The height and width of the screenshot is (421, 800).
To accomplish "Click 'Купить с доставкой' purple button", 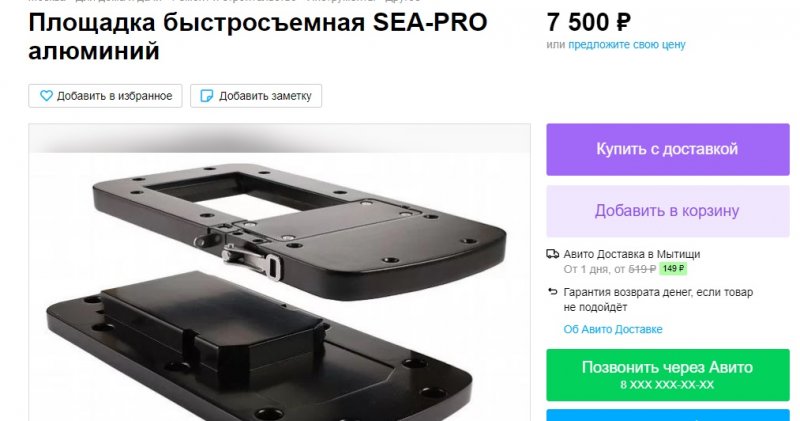I will pyautogui.click(x=668, y=149).
